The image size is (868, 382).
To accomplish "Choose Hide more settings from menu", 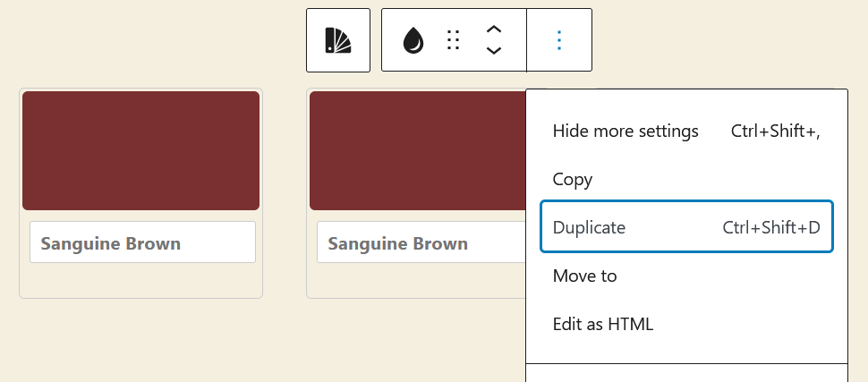I will point(625,132).
